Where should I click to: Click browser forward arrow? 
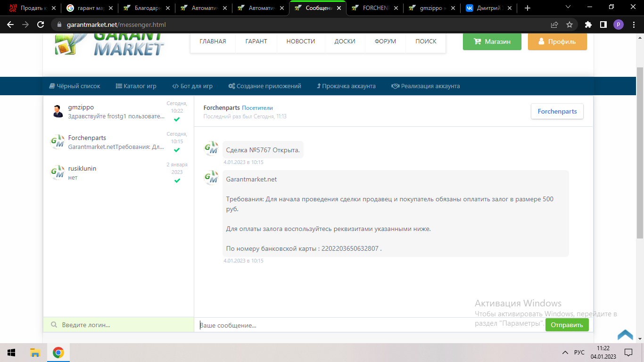coord(25,25)
